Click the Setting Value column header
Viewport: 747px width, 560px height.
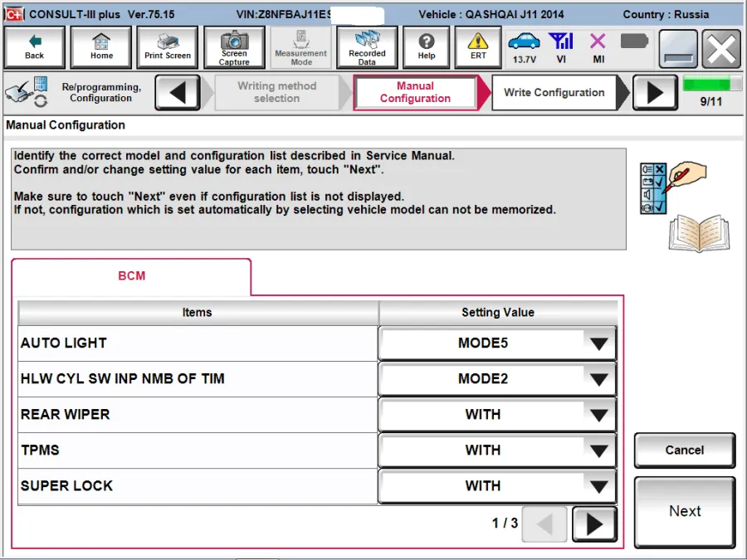498,313
